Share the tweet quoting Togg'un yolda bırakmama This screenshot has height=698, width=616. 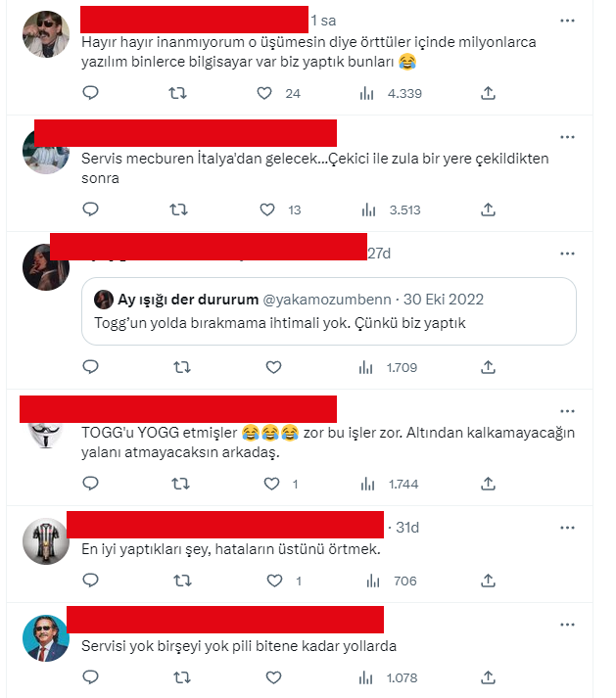[x=488, y=367]
